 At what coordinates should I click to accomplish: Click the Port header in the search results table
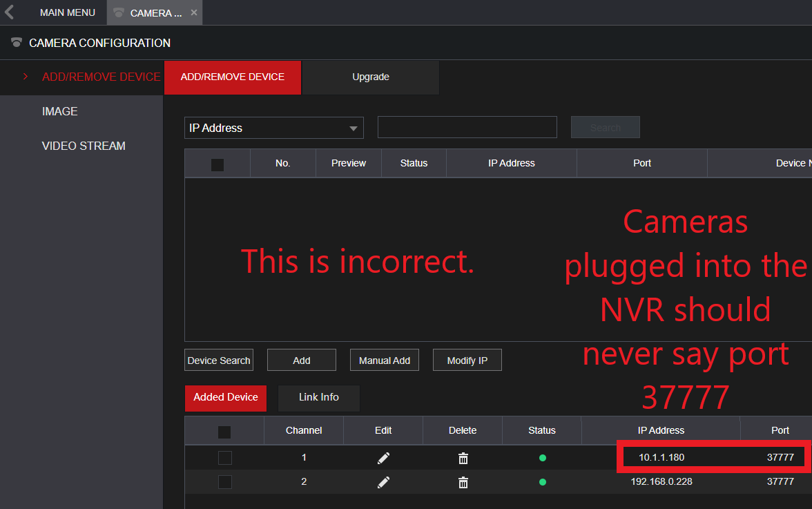click(642, 163)
